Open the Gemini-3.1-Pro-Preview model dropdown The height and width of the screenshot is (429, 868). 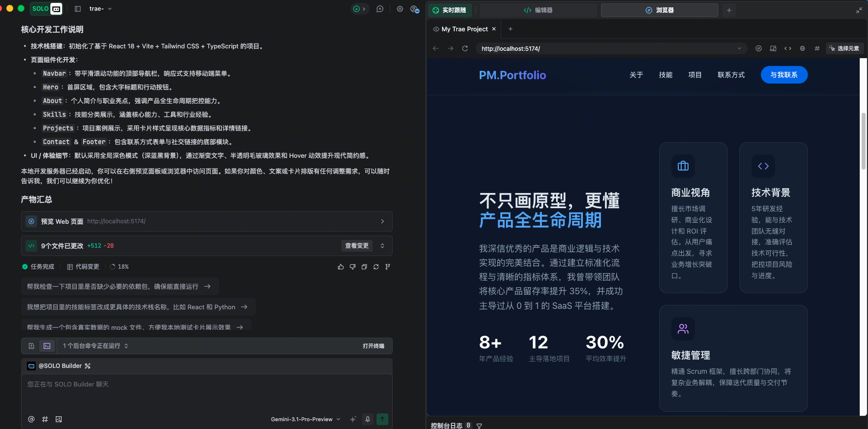(306, 419)
